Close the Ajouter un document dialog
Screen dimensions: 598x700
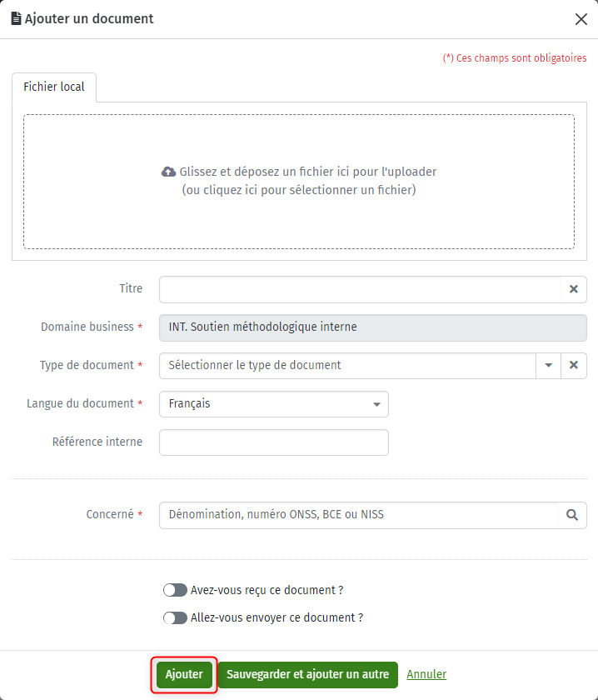581,19
